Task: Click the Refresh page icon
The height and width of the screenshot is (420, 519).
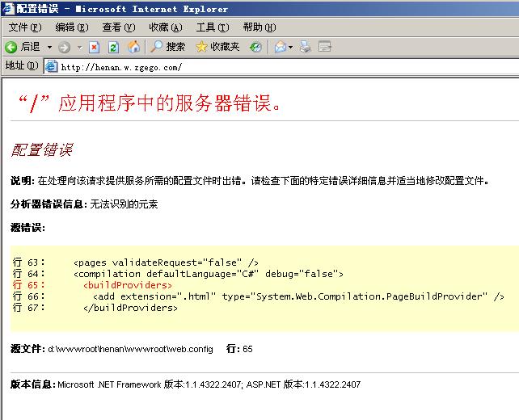Action: coord(113,47)
